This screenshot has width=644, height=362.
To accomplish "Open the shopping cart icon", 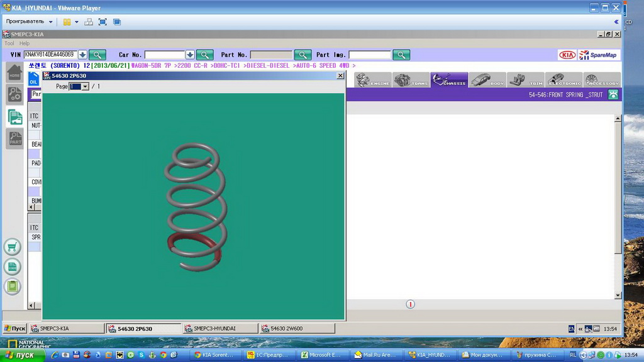I will pyautogui.click(x=12, y=247).
